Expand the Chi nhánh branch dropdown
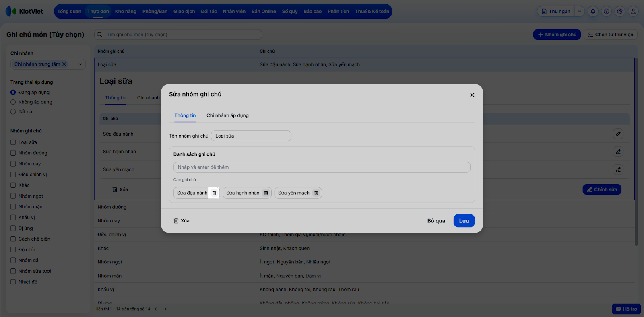Image resolution: width=644 pixels, height=317 pixels. coord(80,64)
